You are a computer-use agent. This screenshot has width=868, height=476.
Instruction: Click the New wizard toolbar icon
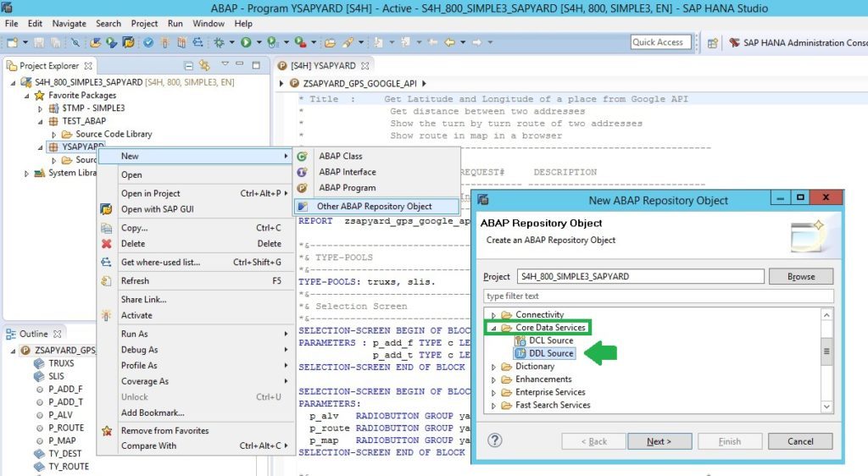tap(13, 42)
